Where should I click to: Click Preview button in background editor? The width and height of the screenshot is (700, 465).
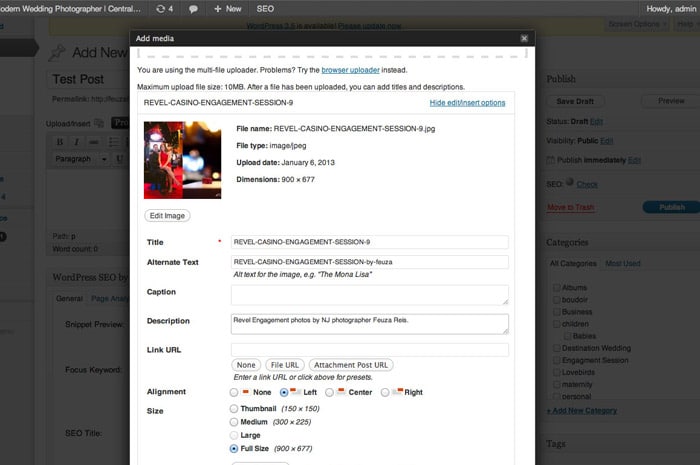671,101
